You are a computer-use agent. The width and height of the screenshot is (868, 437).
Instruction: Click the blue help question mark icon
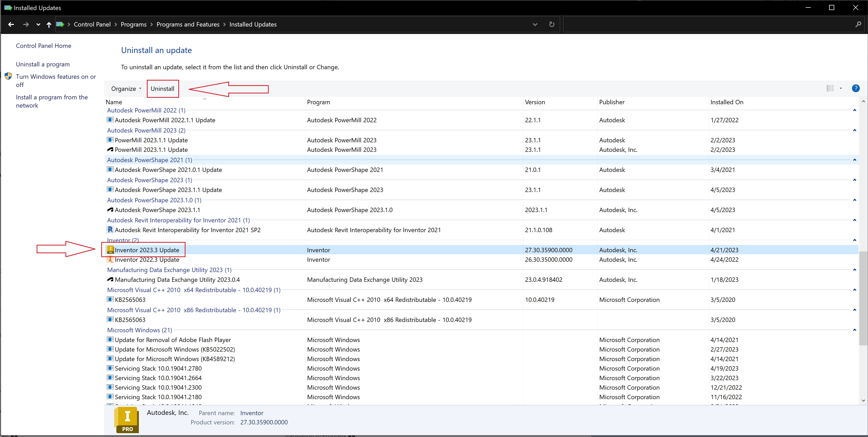856,89
